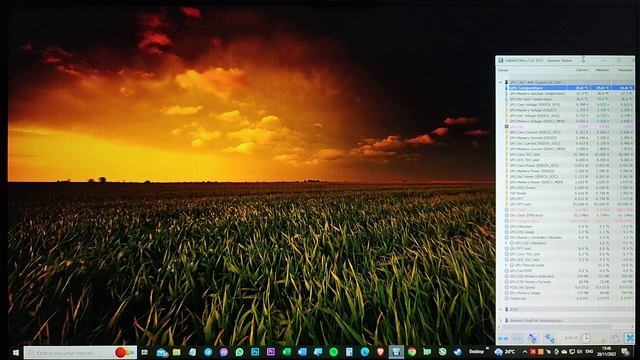Screen dimensions: 640x360
Task: Open Google Chrome from the taskbar
Action: 412,352
